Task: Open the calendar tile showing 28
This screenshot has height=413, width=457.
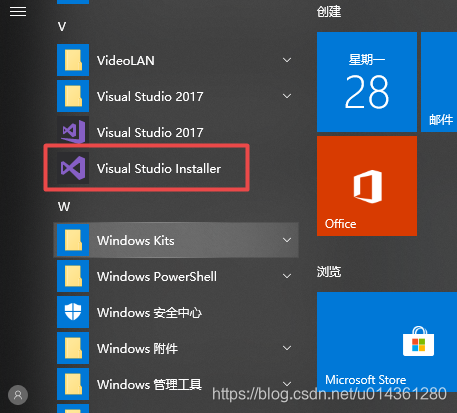Action: tap(367, 82)
